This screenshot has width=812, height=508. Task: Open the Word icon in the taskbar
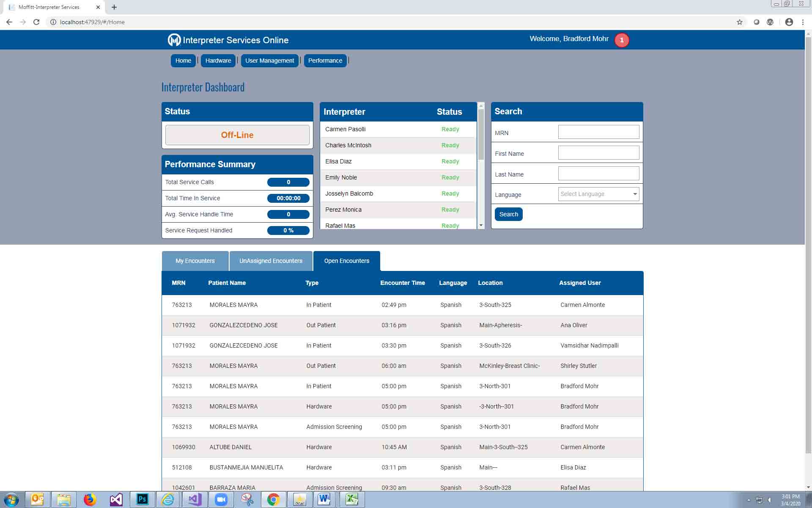tap(324, 500)
